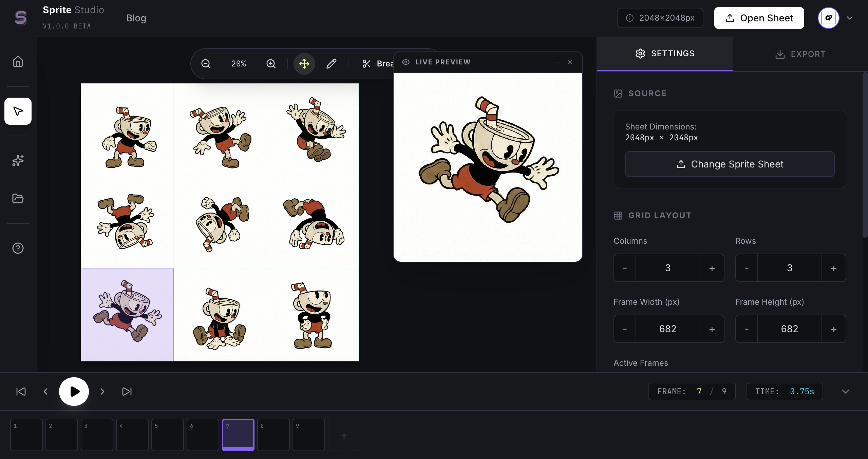Select the Move tool in the canvas toolbar

click(304, 63)
